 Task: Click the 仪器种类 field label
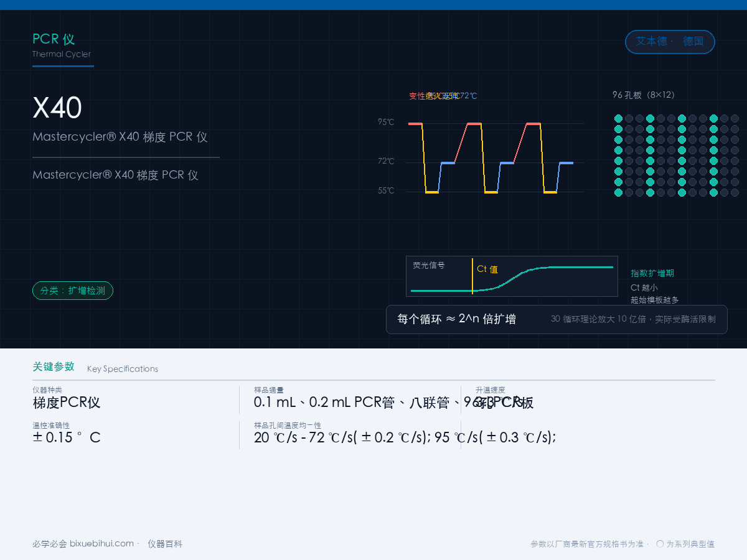point(47,390)
